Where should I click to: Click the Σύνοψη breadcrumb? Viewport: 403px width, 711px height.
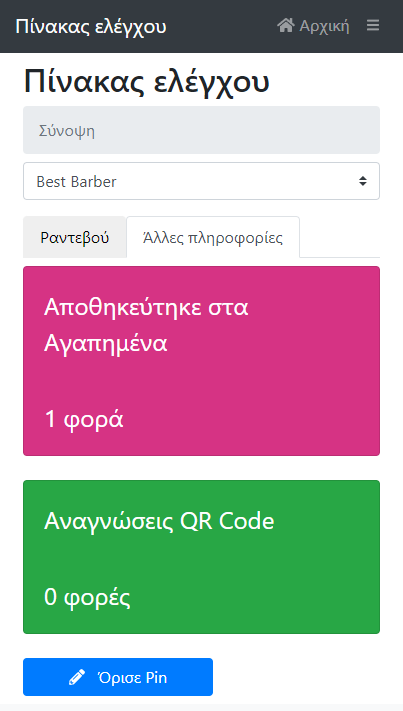[x=67, y=131]
